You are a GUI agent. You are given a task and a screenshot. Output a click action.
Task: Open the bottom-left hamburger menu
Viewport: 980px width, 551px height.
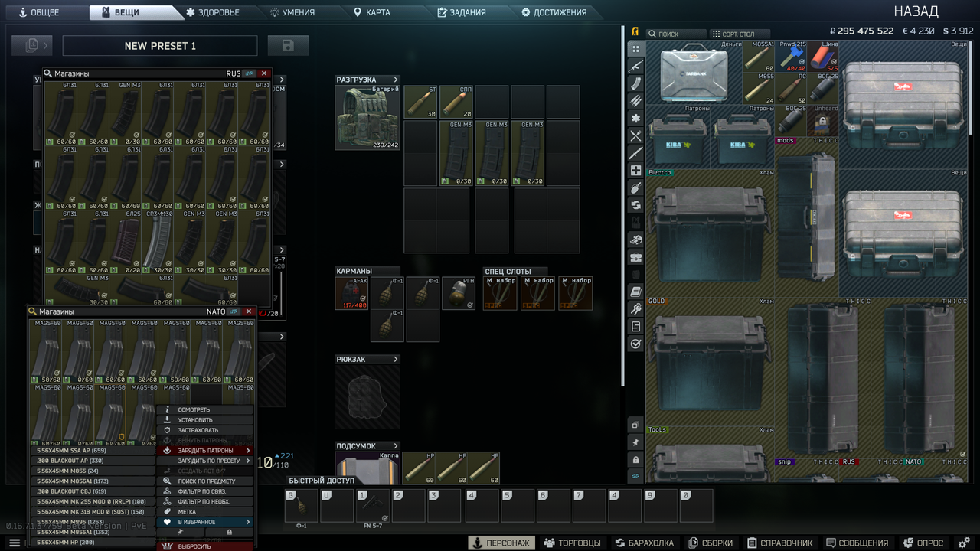tap(15, 543)
